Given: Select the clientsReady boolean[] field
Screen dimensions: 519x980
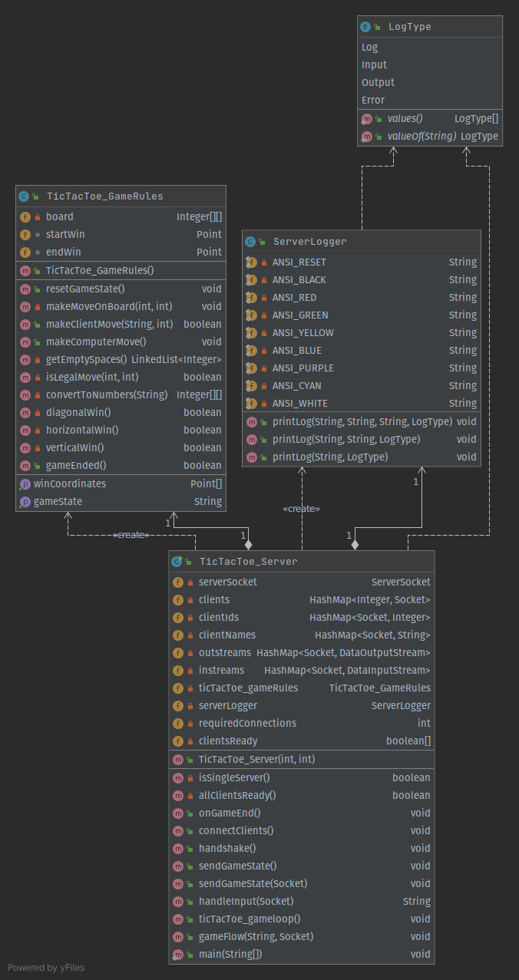Looking at the screenshot, I should [x=301, y=741].
